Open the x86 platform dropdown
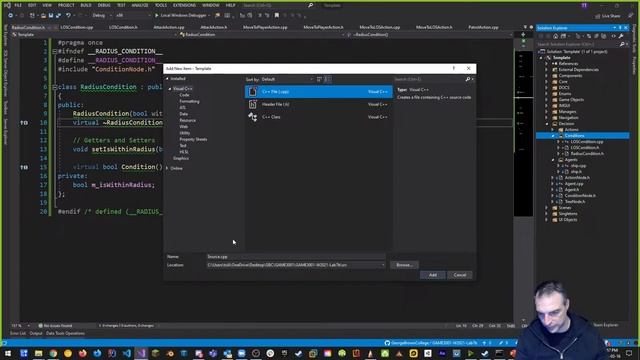 click(133, 16)
